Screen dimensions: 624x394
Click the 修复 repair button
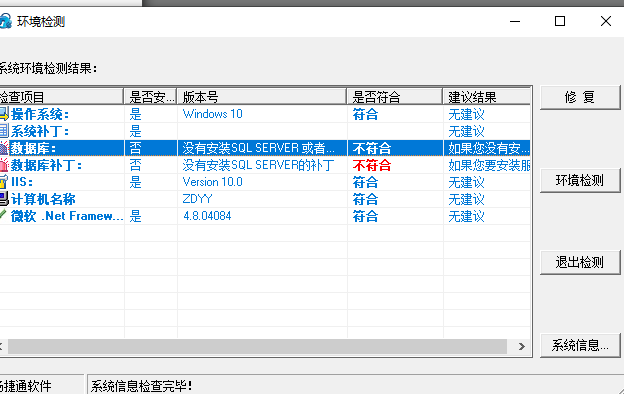[x=580, y=97]
